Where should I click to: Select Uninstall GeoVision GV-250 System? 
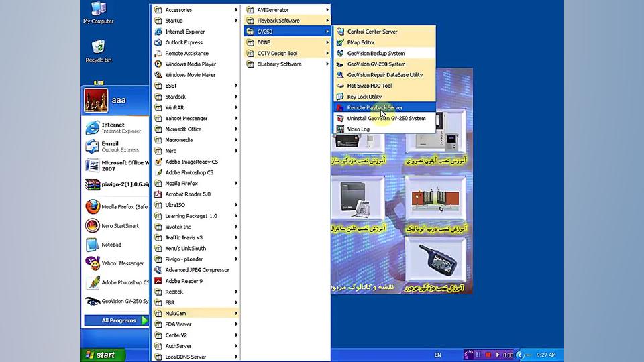(384, 118)
